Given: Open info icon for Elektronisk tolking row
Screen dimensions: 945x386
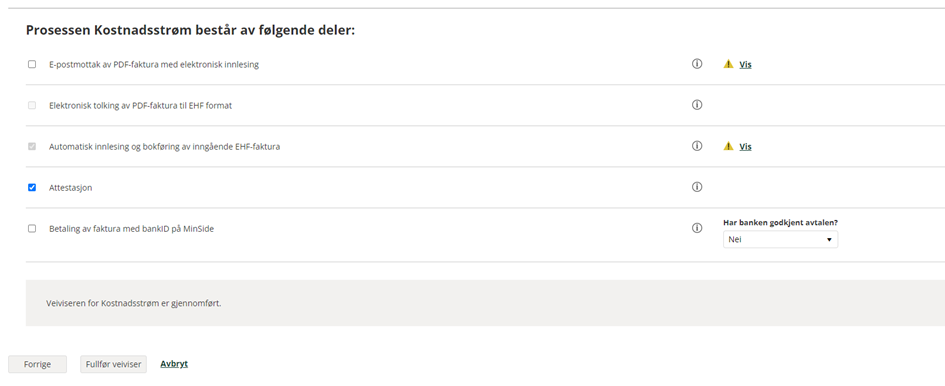Looking at the screenshot, I should click(x=697, y=105).
